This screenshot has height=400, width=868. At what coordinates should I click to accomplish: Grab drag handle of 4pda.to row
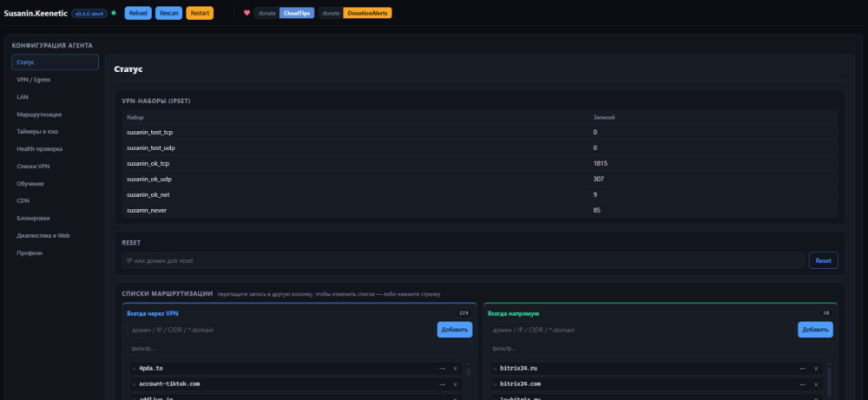click(x=135, y=369)
